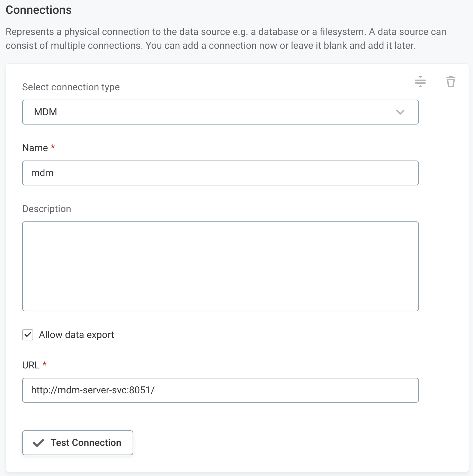Viewport: 473px width, 476px height.
Task: Click the URL field label
Action: point(31,365)
